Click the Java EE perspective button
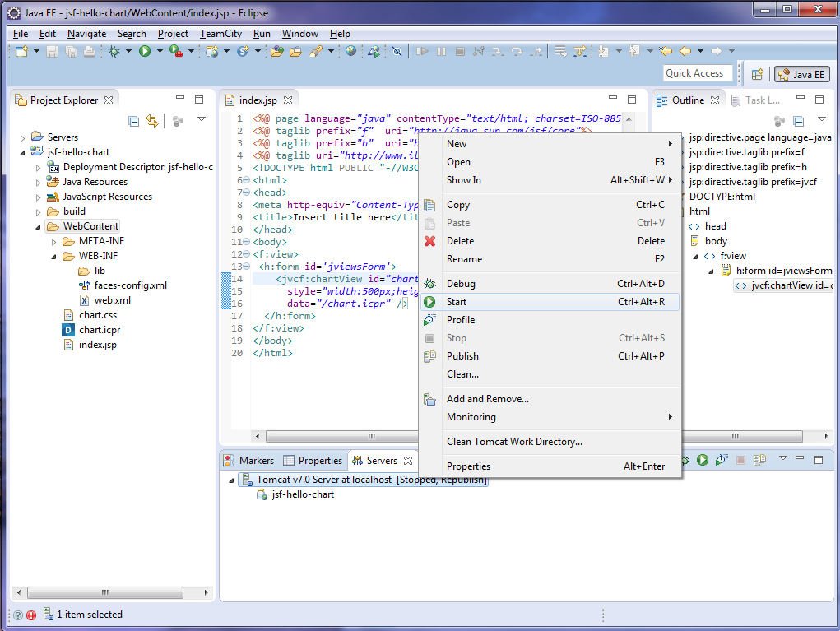This screenshot has width=840, height=631. (802, 74)
